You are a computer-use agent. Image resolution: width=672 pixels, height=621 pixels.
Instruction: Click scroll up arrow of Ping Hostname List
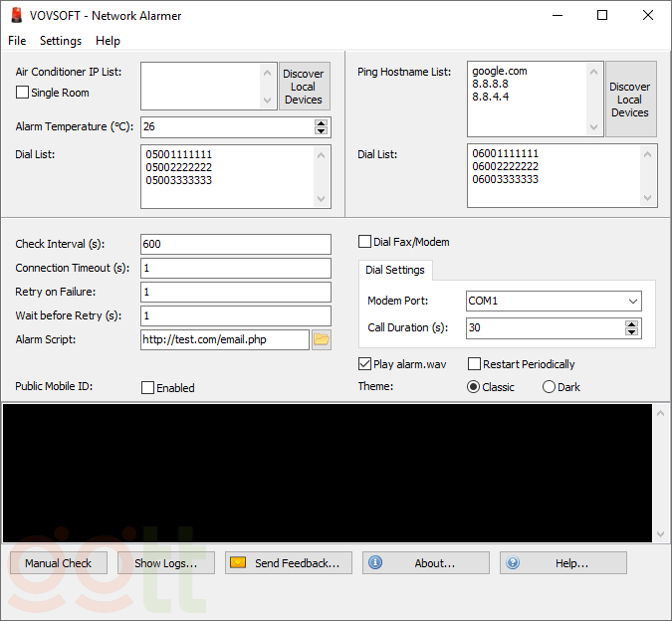pos(593,72)
